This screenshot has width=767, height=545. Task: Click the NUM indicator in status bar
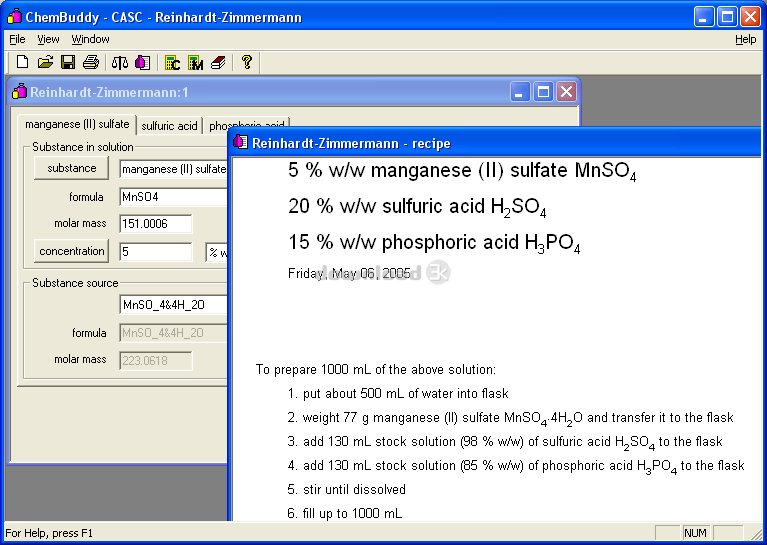[x=695, y=533]
